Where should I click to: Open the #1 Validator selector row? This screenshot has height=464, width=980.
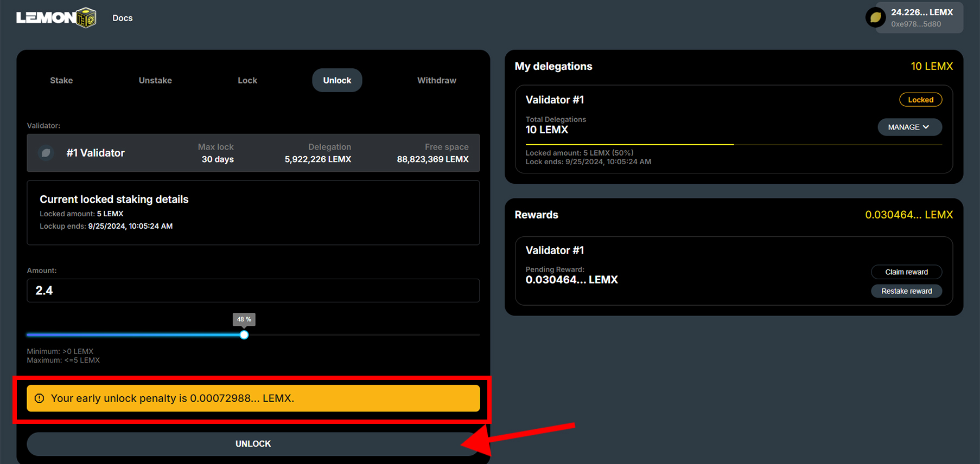(253, 153)
